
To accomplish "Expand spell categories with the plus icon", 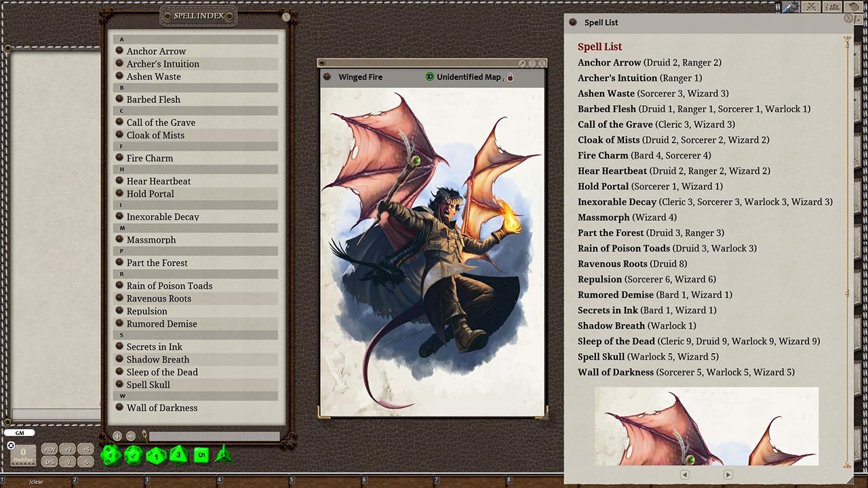I will [x=117, y=436].
